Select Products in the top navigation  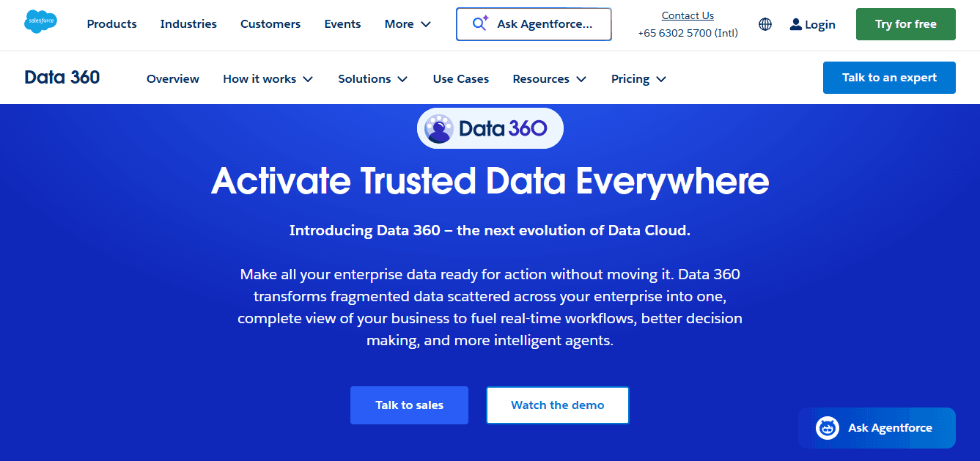[x=111, y=23]
